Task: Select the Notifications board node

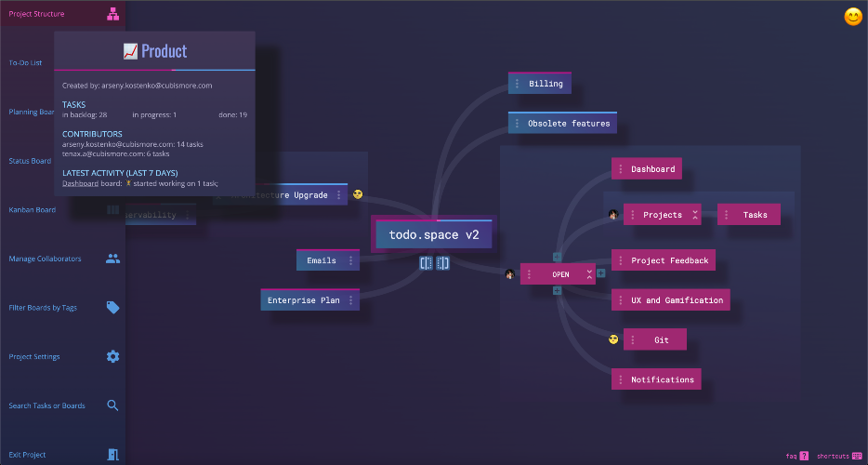Action: [x=656, y=379]
